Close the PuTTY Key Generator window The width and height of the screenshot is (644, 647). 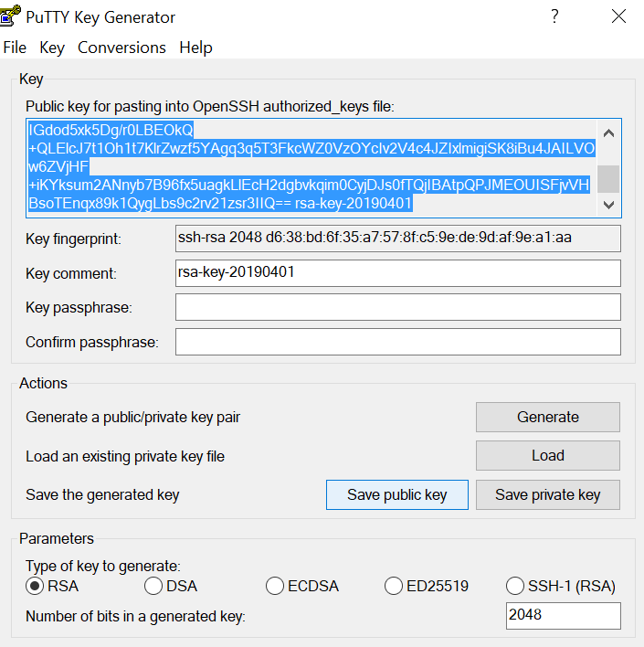pos(618,16)
